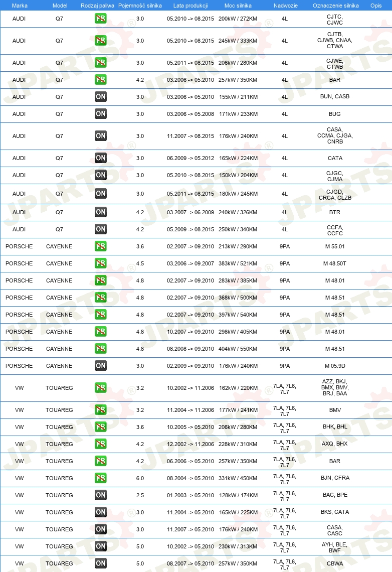Click ON diesel icon in Touareg BAC, BPE row
Screen dimensions: 392x572
point(101,495)
